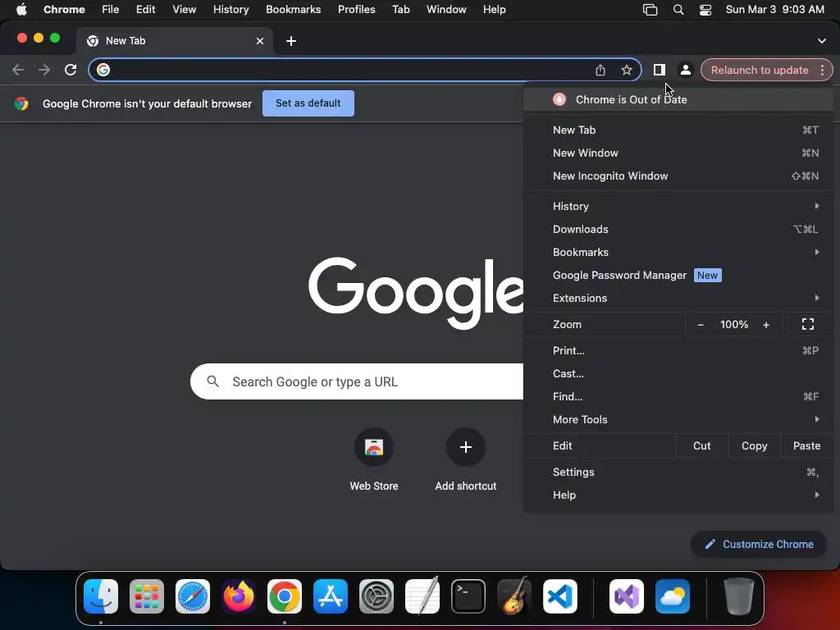Open the History menu in the menu bar
The image size is (840, 630).
click(231, 10)
